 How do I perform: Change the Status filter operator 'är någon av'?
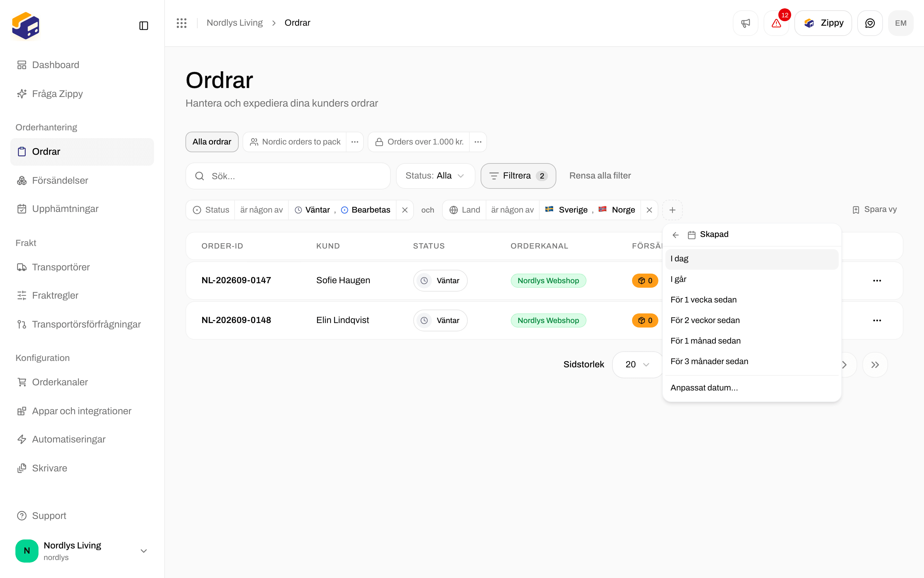click(261, 210)
